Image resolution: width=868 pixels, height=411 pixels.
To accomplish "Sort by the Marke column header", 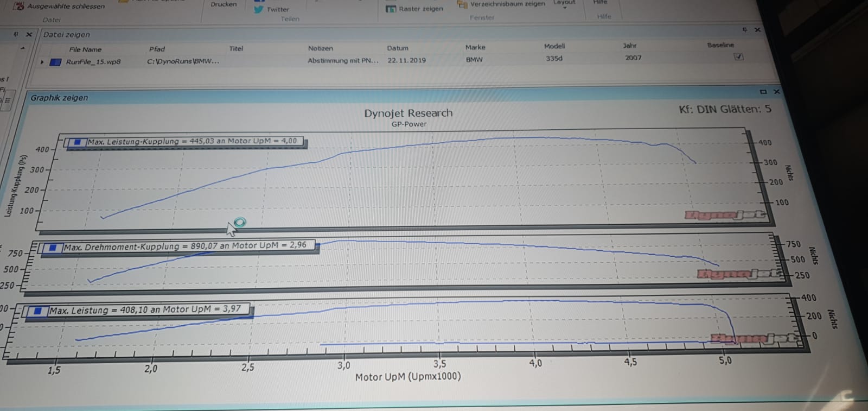I will coord(475,47).
